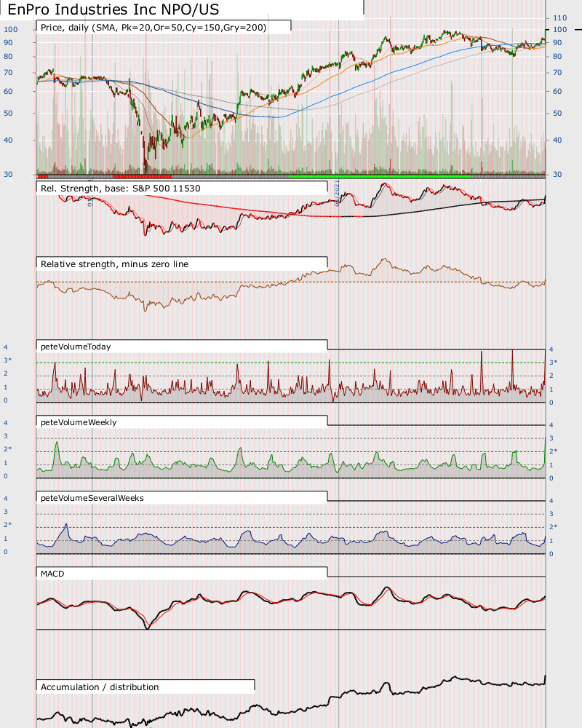This screenshot has width=582, height=728.
Task: Click the '2*' threshold label left of peteVolumeWeekly
Action: (x=8, y=449)
